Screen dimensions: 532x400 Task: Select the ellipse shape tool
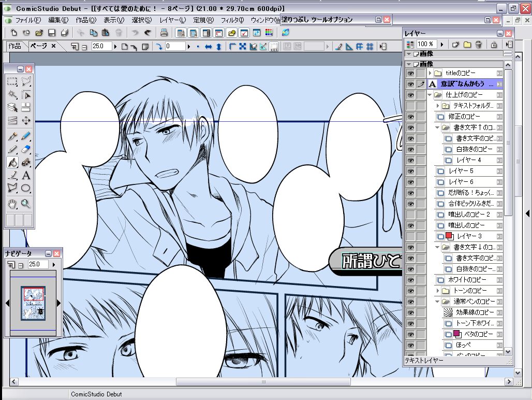point(26,188)
